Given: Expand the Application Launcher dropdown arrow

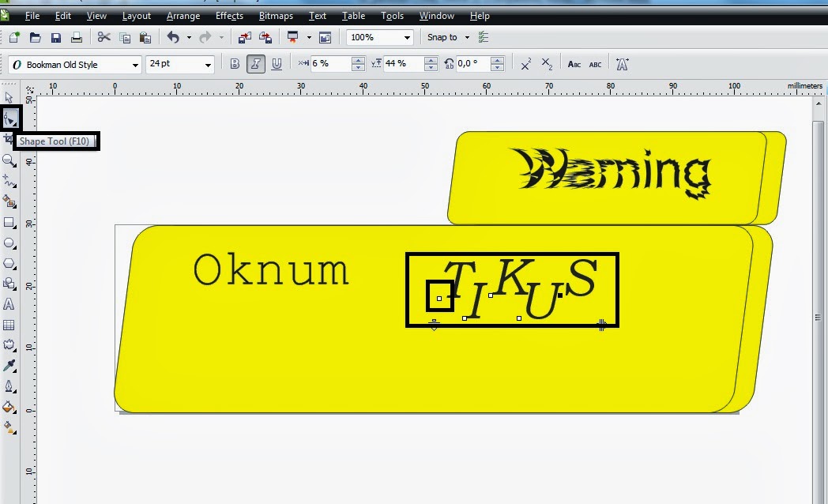Looking at the screenshot, I should point(309,37).
